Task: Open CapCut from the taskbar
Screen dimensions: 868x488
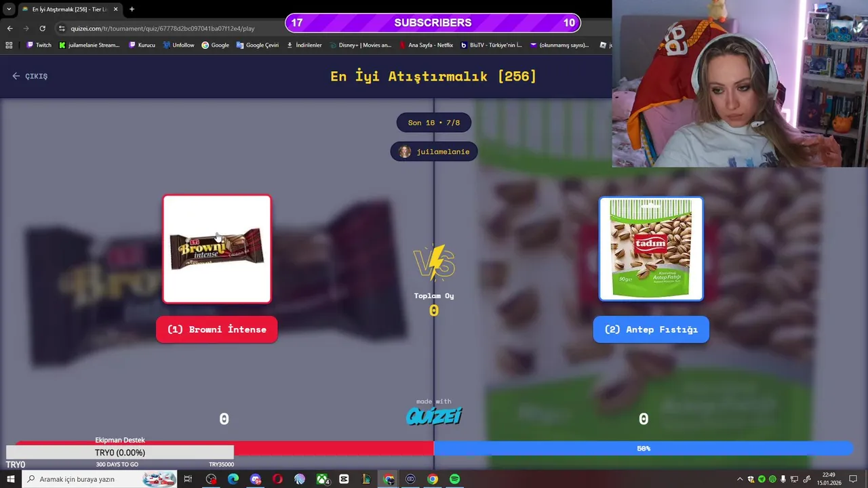Action: [x=344, y=479]
